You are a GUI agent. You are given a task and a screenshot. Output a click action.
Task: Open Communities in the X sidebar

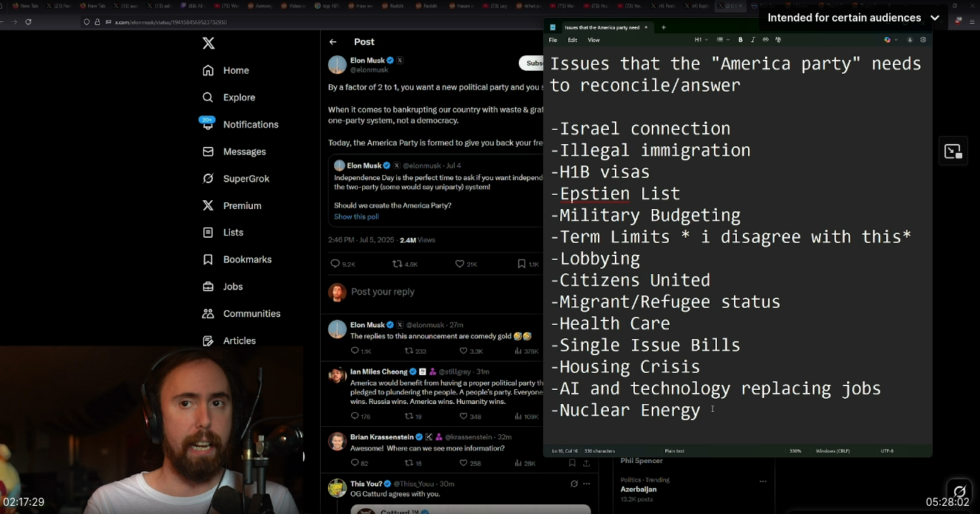point(242,314)
